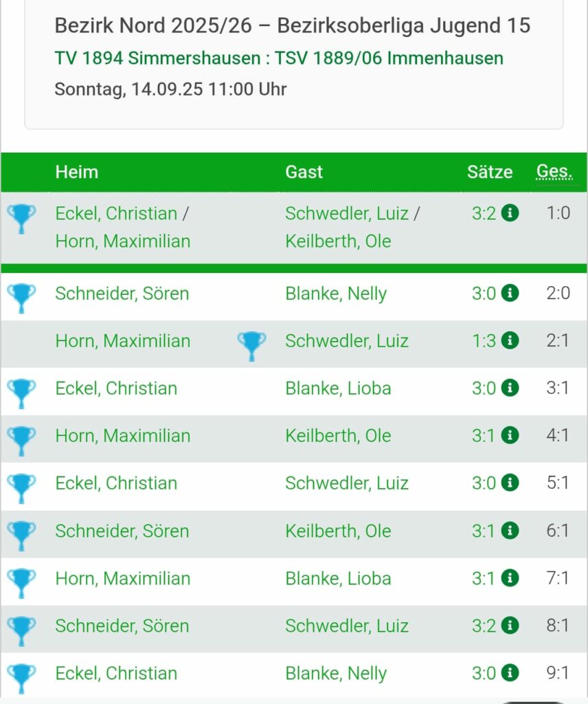
Task: Open the TV 1894 Simmershausen vs Immenhausen match link
Action: (x=278, y=58)
